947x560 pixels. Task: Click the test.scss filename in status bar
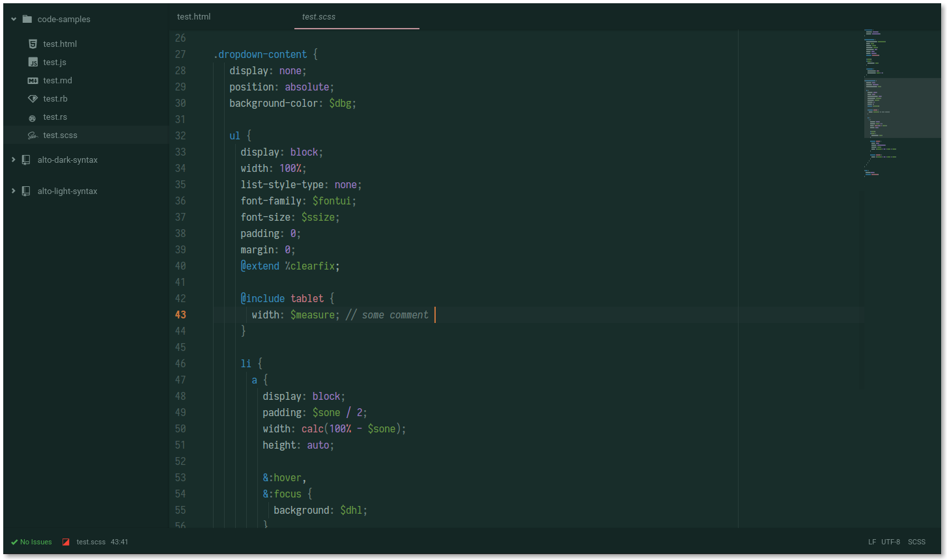click(x=91, y=542)
